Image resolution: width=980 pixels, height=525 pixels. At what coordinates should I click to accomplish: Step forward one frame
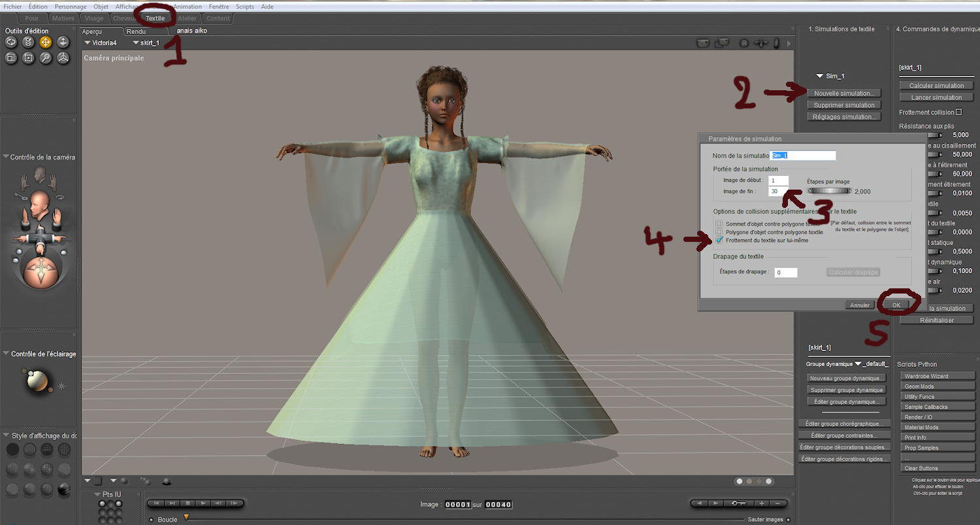(x=235, y=503)
